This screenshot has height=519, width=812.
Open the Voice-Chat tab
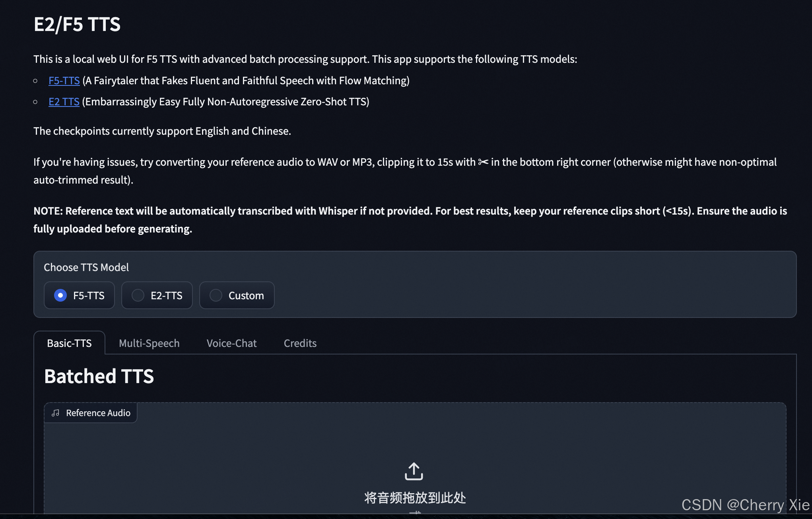tap(231, 343)
